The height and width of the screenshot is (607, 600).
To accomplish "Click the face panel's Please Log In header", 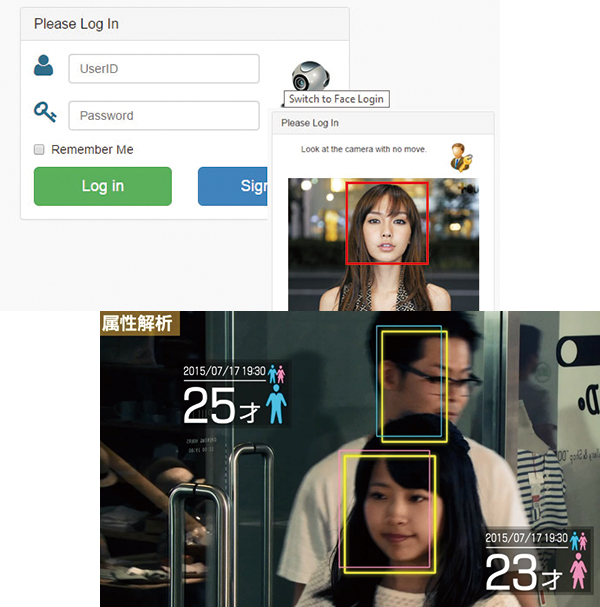I will (x=310, y=123).
